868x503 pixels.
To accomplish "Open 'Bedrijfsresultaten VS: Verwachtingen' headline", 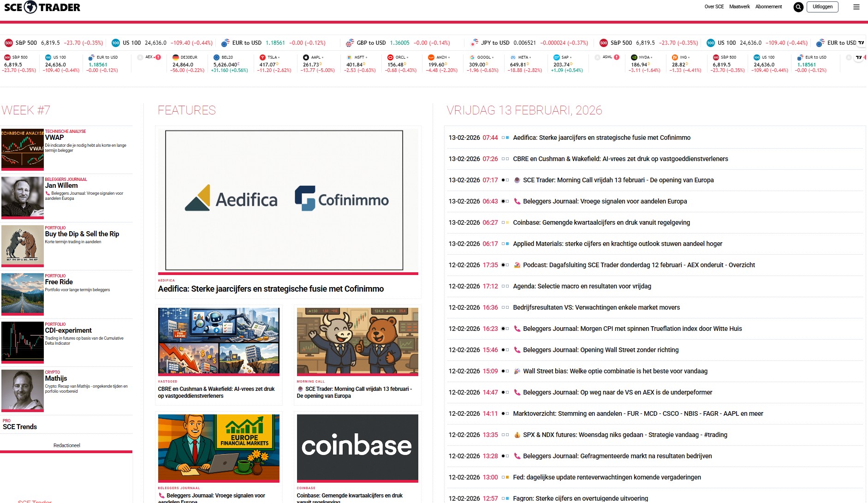I will [x=596, y=307].
